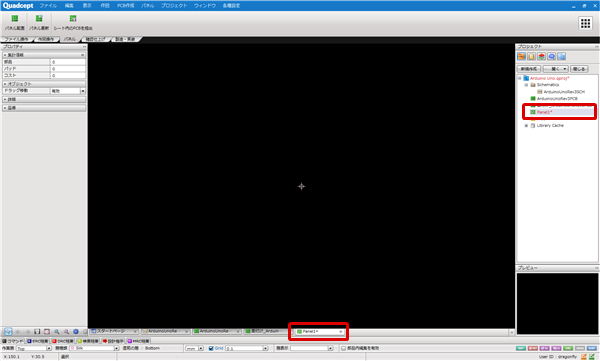
Task: Click the save disk icon in bottom toolbar
Action: (37, 332)
